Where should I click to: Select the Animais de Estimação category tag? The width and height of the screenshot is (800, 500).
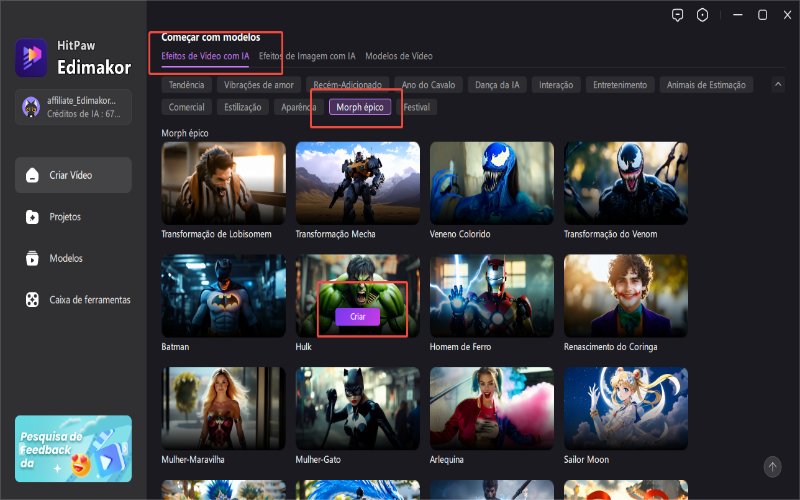pos(706,85)
